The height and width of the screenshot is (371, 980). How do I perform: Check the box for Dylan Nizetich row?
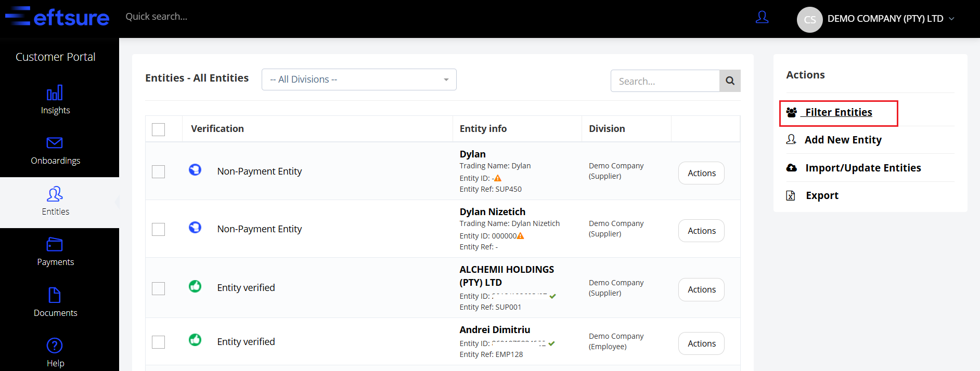coord(158,229)
